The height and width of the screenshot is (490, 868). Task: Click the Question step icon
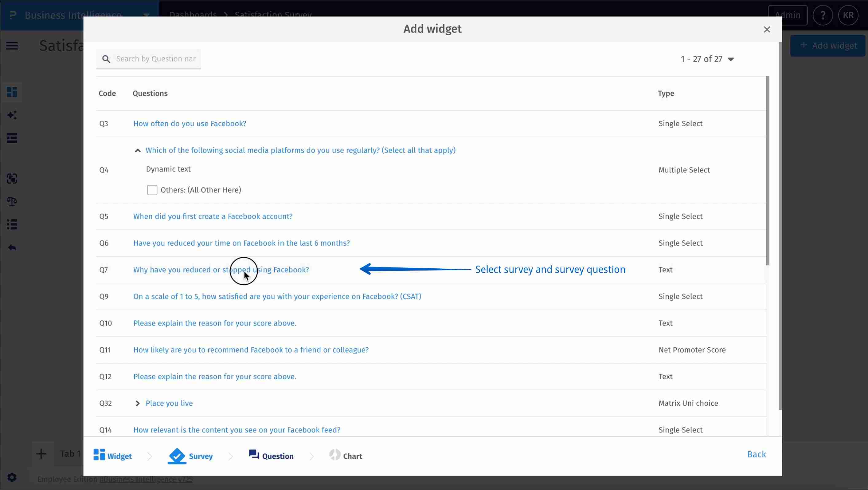[253, 455]
